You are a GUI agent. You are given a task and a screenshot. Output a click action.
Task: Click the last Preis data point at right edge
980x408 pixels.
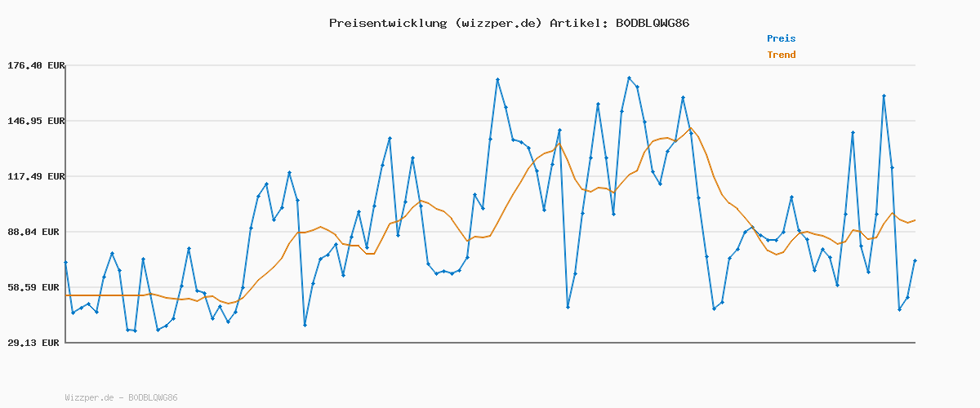pyautogui.click(x=915, y=260)
